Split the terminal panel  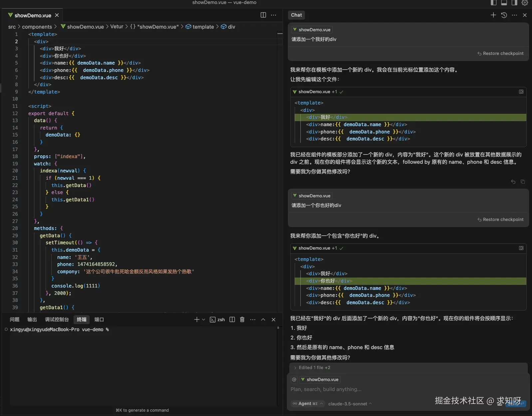(x=232, y=319)
